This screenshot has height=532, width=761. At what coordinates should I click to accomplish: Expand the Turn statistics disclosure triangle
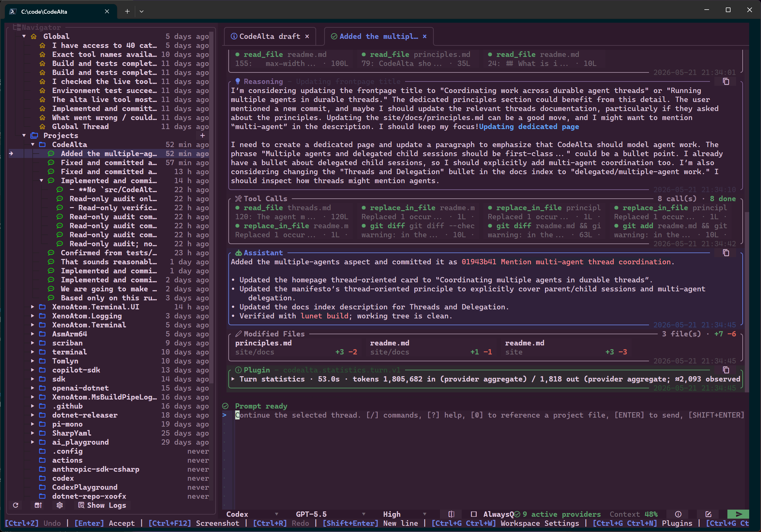[233, 379]
